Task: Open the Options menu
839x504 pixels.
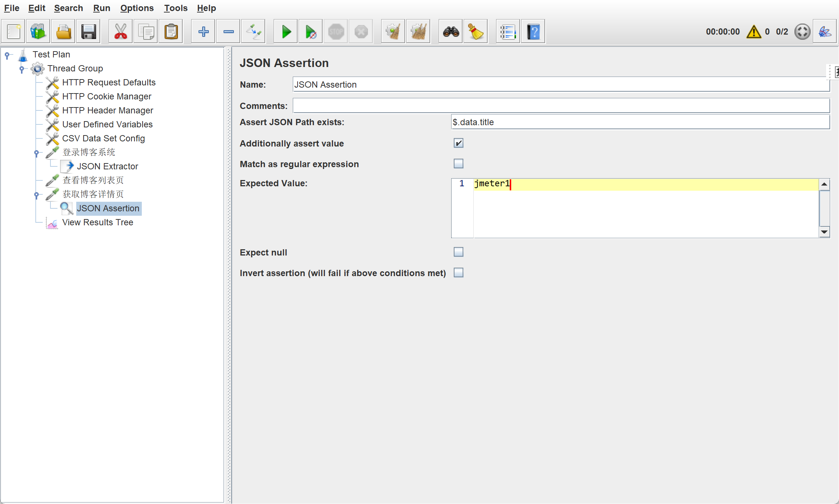Action: pyautogui.click(x=137, y=8)
